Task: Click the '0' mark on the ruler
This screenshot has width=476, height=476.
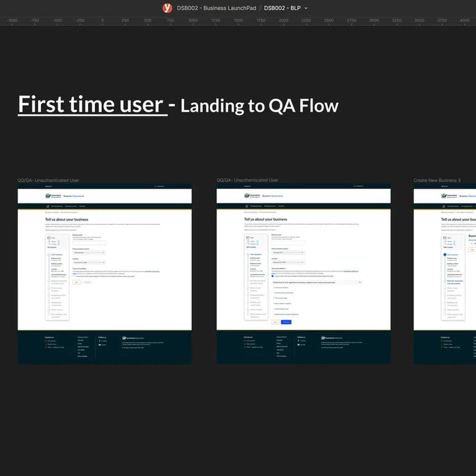Action: [x=102, y=20]
